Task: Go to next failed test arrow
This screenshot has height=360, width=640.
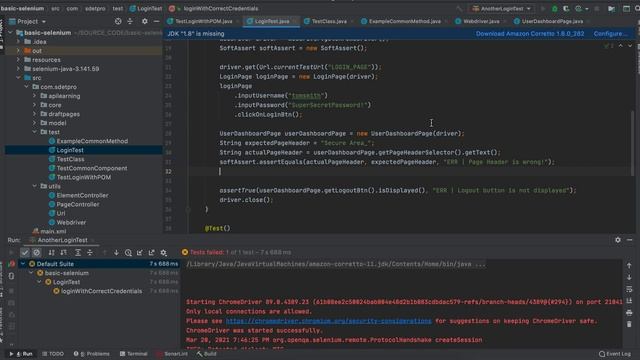Action: 116,253
